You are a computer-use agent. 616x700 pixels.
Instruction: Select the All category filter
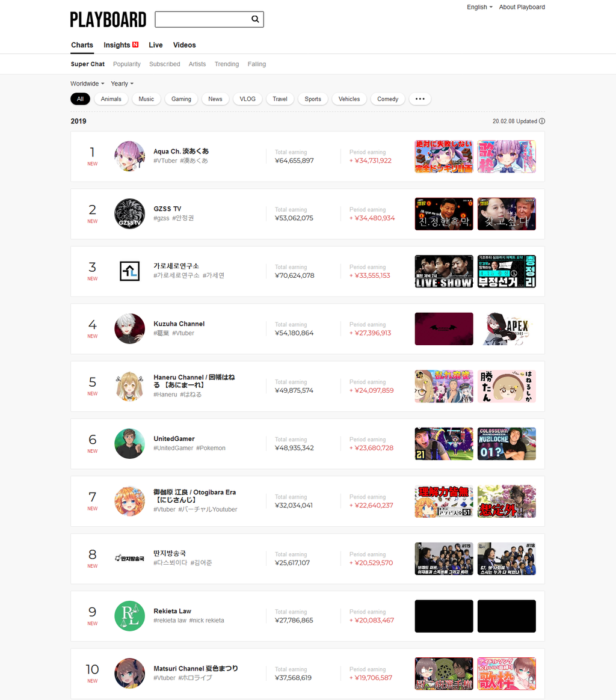click(80, 99)
